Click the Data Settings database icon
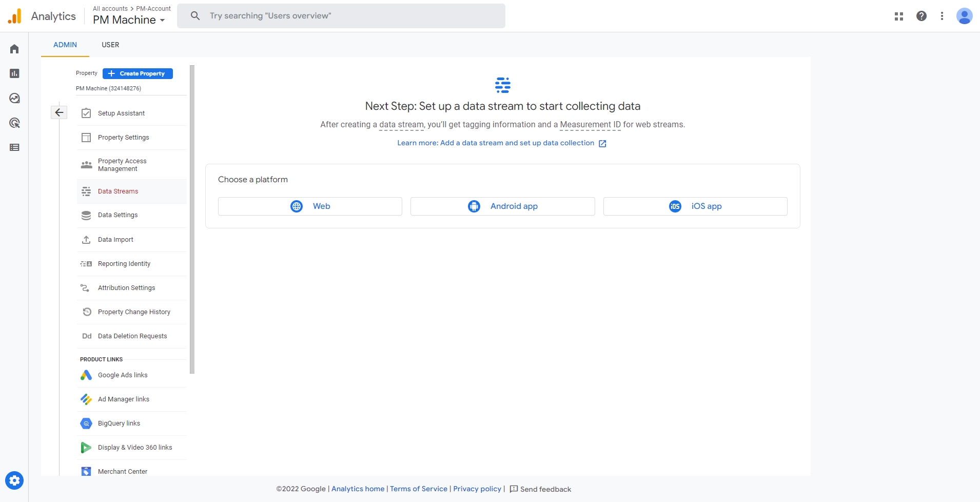 (x=86, y=215)
